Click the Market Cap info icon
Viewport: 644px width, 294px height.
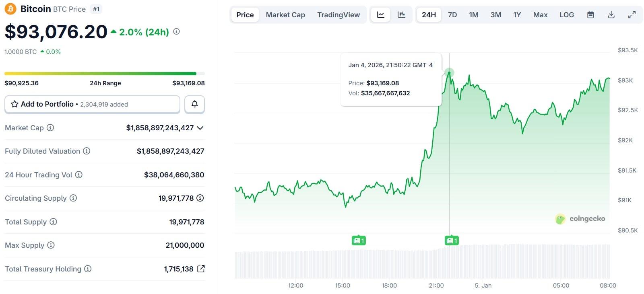click(50, 128)
